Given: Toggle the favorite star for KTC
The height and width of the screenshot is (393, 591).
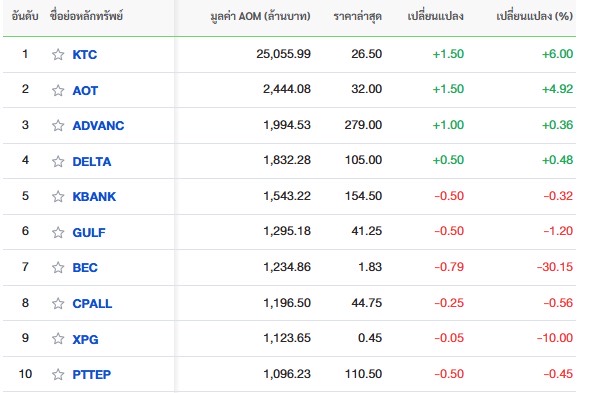Looking at the screenshot, I should (58, 55).
